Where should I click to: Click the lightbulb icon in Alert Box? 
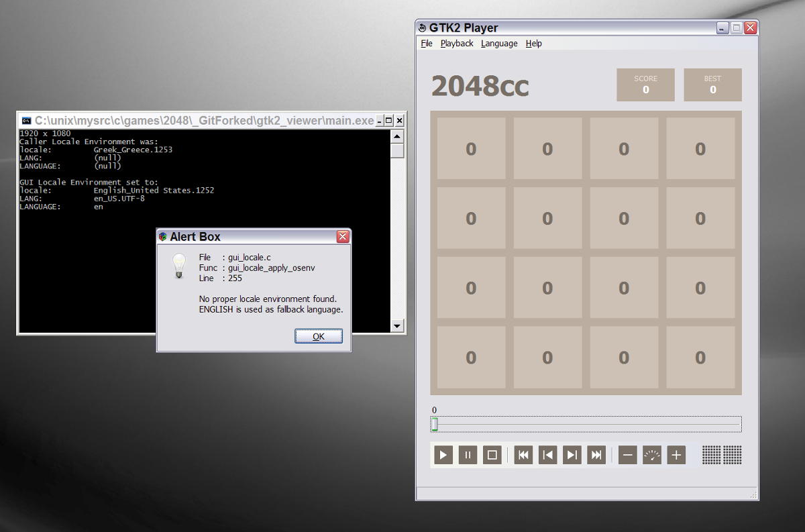pyautogui.click(x=178, y=266)
